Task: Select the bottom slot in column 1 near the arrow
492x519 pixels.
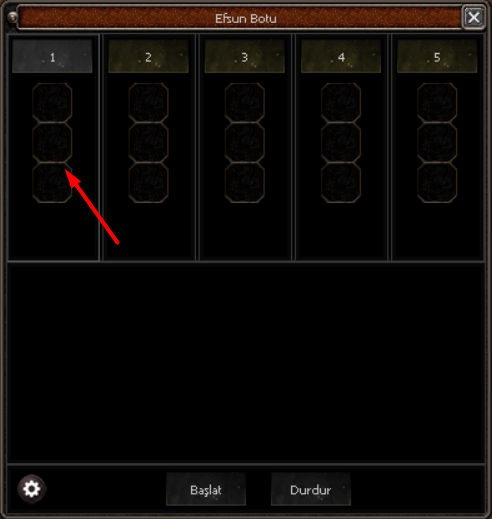Action: pyautogui.click(x=52, y=183)
